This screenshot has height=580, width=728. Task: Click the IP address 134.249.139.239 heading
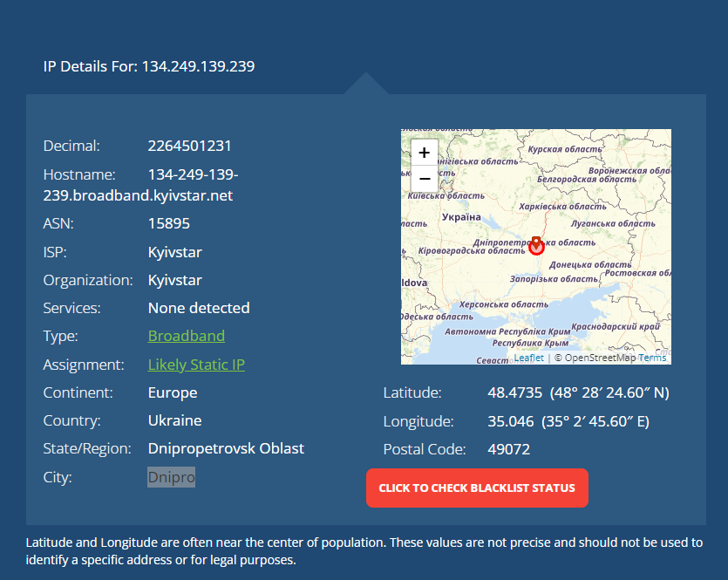click(198, 66)
